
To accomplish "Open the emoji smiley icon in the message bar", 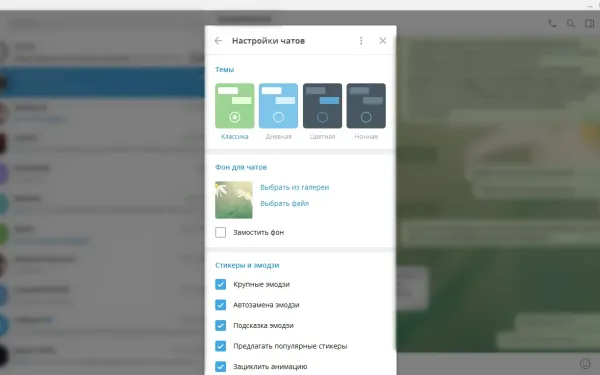I will 585,363.
